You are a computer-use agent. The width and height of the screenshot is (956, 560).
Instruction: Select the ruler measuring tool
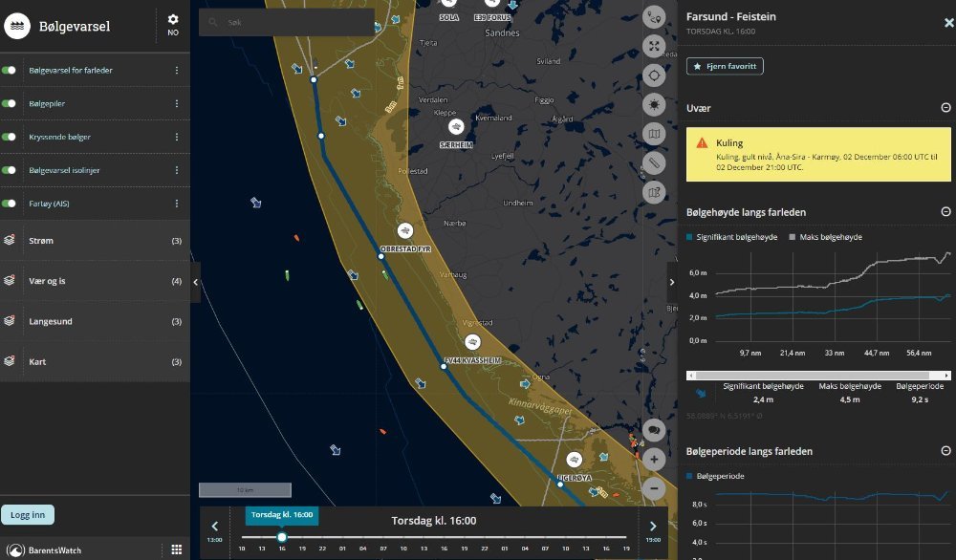tap(654, 163)
